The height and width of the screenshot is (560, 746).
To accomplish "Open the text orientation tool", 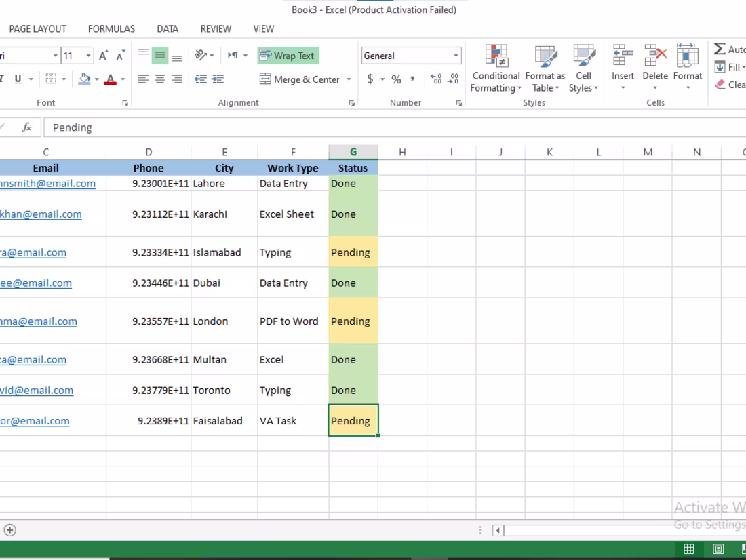I will tap(201, 55).
